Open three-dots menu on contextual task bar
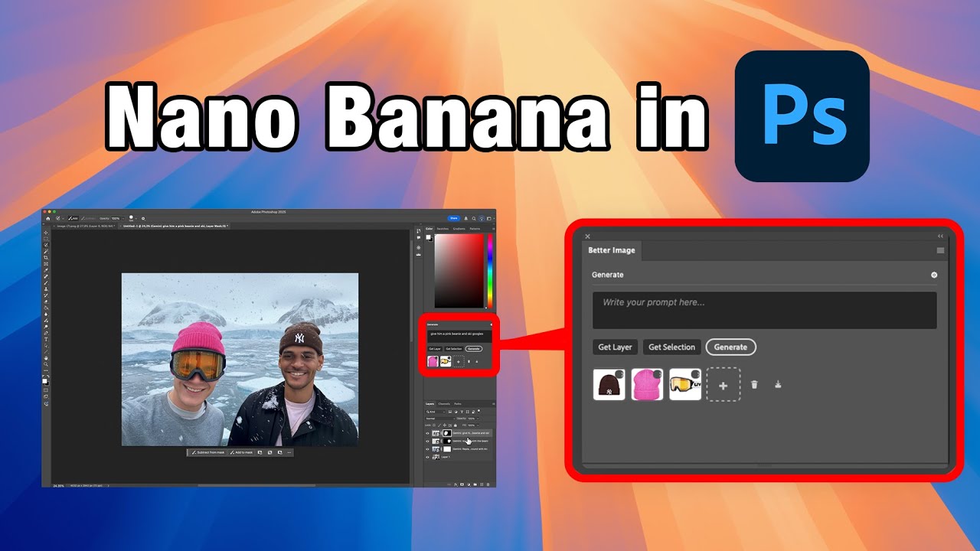The height and width of the screenshot is (551, 980). coord(289,452)
